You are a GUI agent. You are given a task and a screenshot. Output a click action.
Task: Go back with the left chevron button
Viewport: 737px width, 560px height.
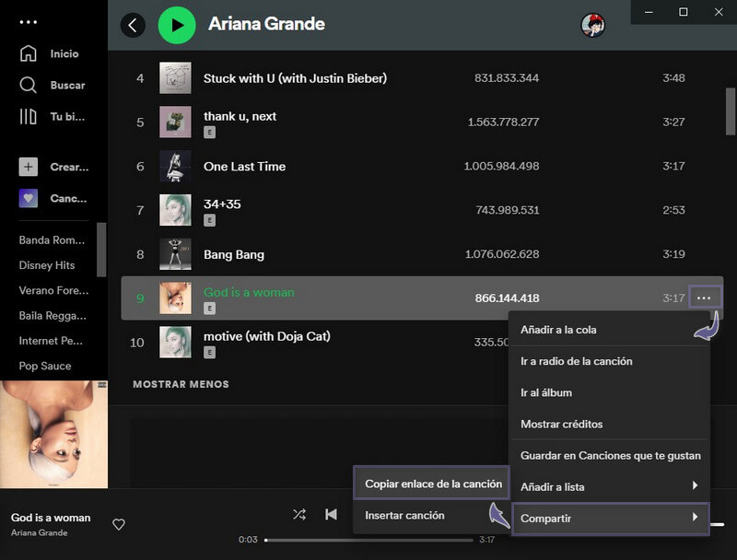[x=133, y=25]
